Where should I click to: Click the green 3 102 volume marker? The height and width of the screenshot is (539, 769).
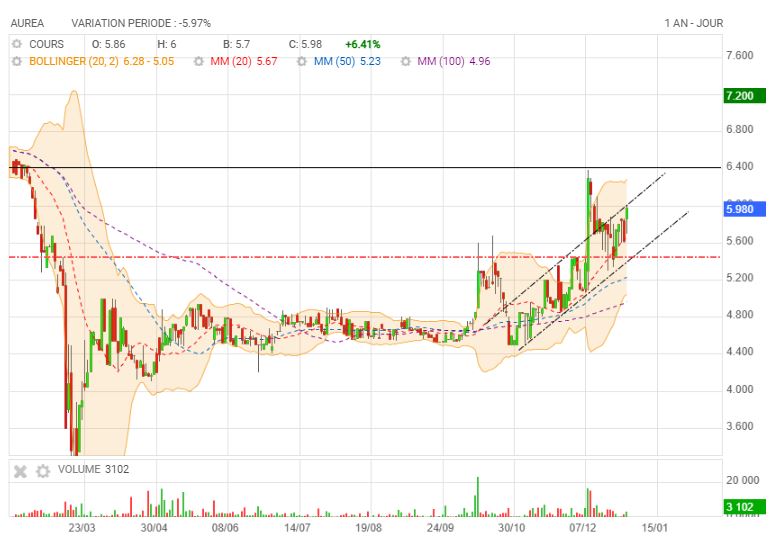[744, 507]
